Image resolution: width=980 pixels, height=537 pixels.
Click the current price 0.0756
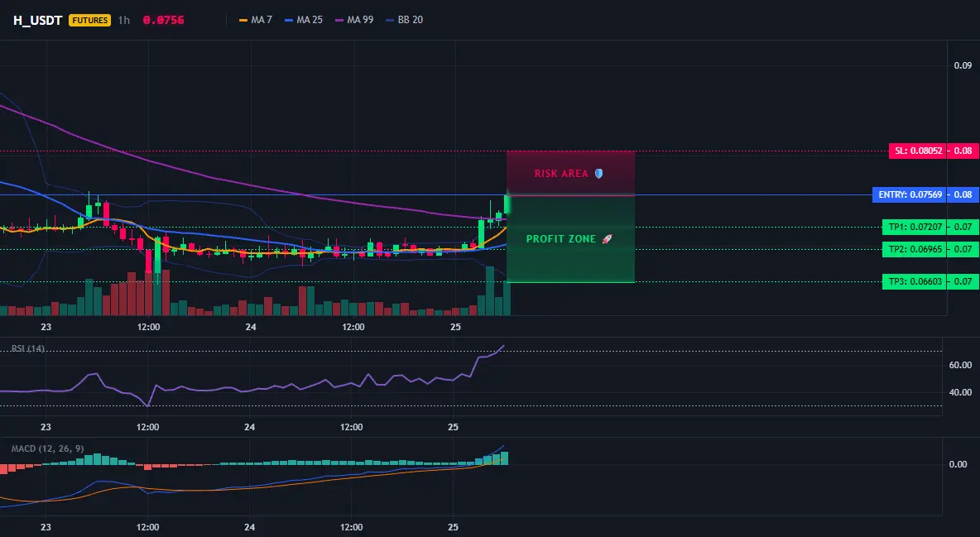(x=163, y=20)
